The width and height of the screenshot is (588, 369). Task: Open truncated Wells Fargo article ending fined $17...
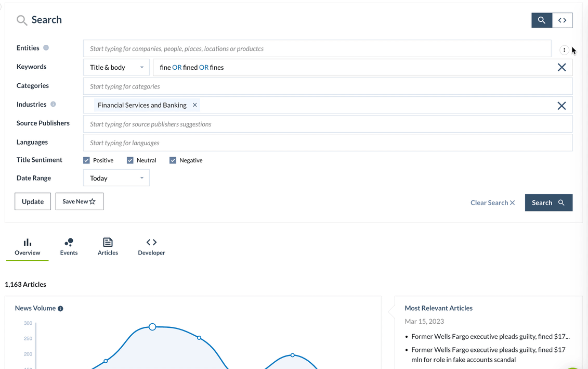click(490, 337)
